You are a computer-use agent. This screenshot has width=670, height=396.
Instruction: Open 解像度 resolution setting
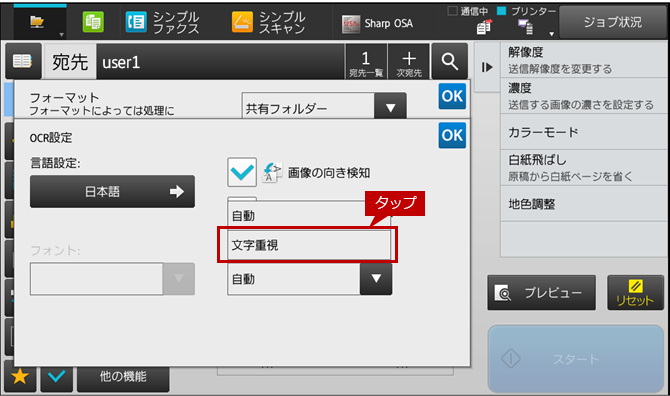coord(584,60)
